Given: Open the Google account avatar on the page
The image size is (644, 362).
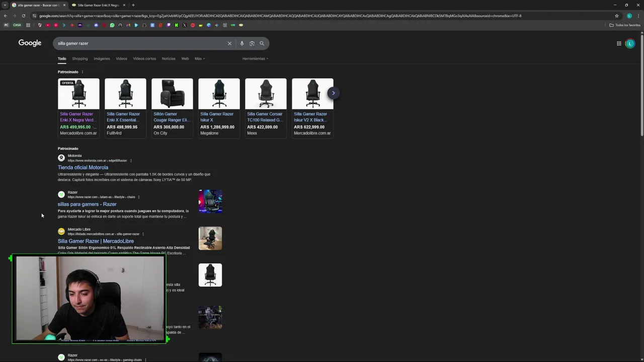Looking at the screenshot, I should pos(630,43).
